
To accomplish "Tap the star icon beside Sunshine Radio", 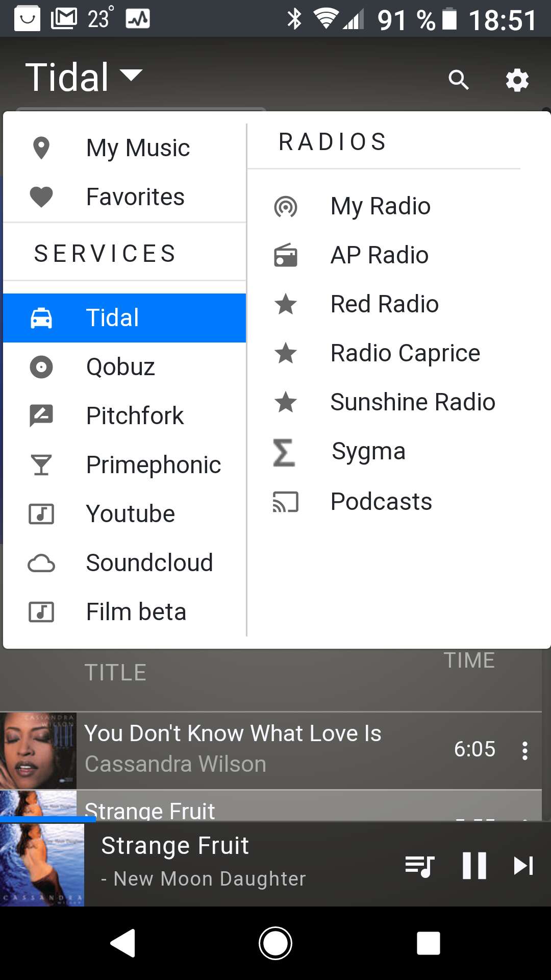I will 286,402.
